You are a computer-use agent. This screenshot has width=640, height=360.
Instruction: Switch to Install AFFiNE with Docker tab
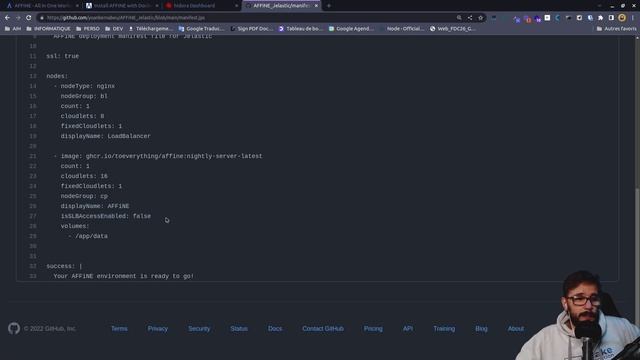[x=121, y=6]
